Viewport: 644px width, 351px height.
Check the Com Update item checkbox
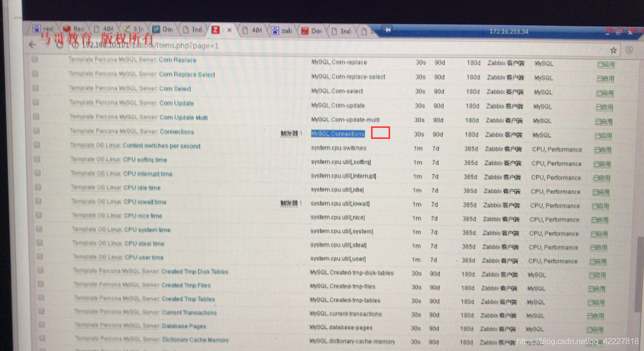pos(36,102)
